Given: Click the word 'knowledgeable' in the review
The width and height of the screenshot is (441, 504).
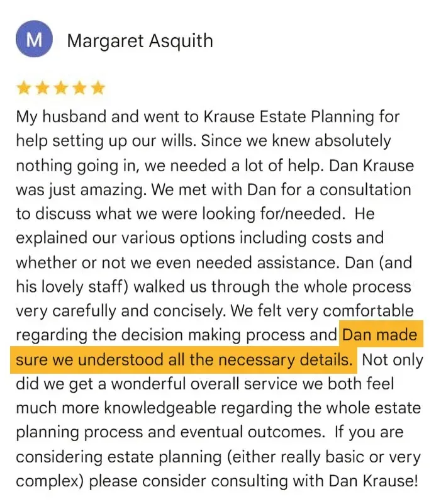Looking at the screenshot, I should click(160, 408).
